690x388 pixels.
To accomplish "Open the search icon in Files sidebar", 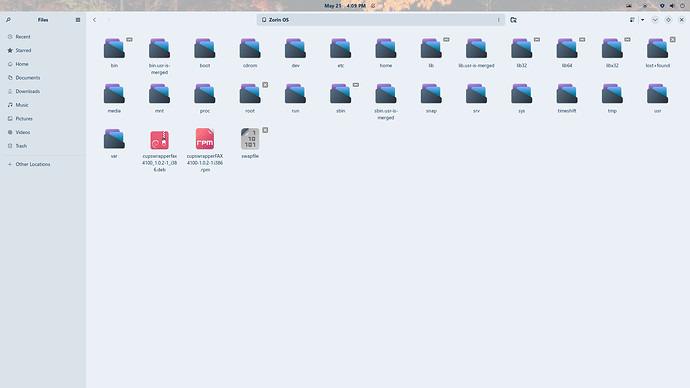I will [8, 20].
